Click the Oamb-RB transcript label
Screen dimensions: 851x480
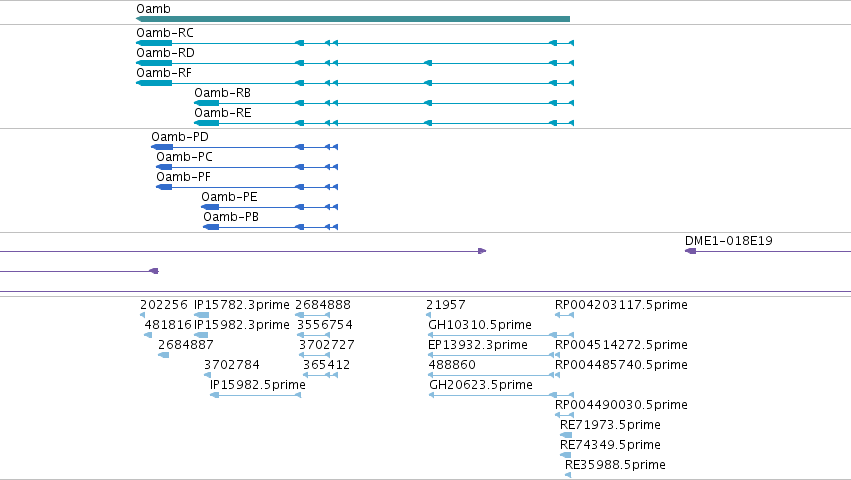click(223, 93)
